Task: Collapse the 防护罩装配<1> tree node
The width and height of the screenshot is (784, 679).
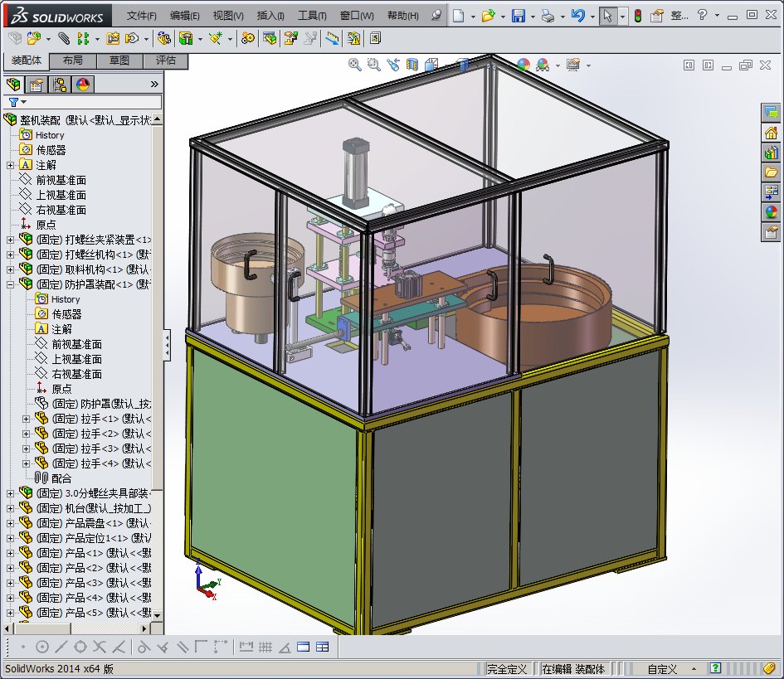Action: click(10, 284)
